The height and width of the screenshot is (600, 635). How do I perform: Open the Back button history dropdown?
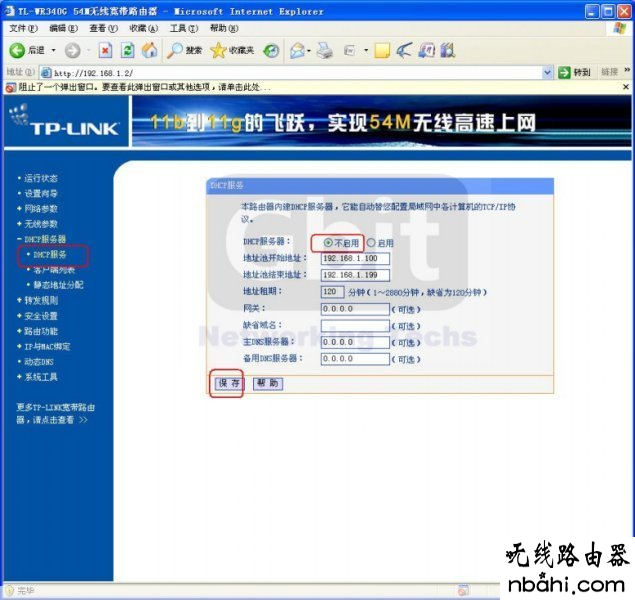point(53,50)
